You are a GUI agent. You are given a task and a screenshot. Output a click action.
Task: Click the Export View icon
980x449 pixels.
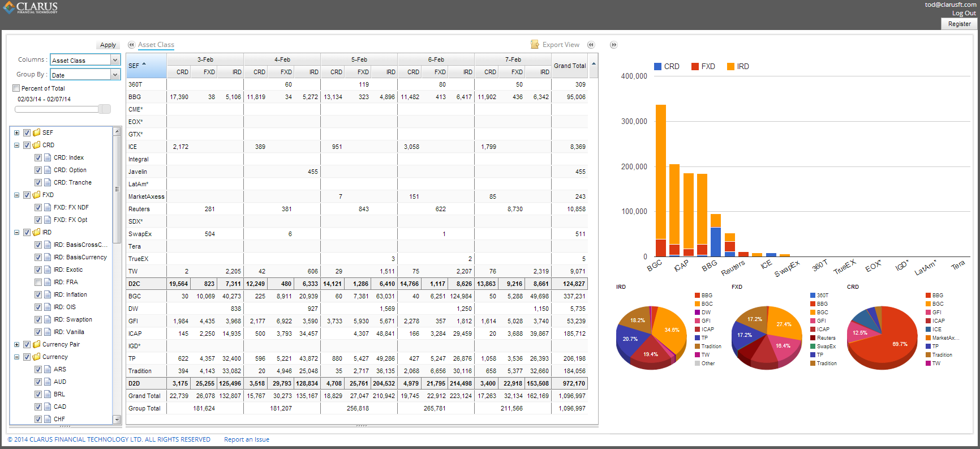[535, 44]
